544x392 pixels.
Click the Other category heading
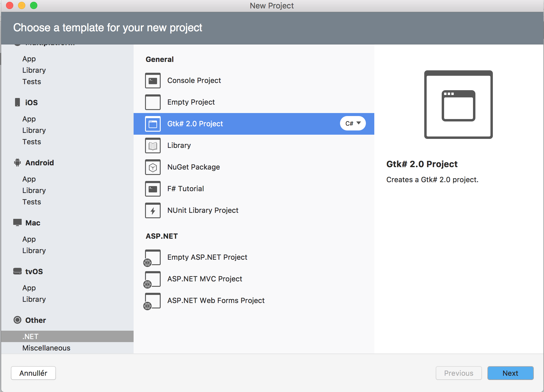(36, 320)
